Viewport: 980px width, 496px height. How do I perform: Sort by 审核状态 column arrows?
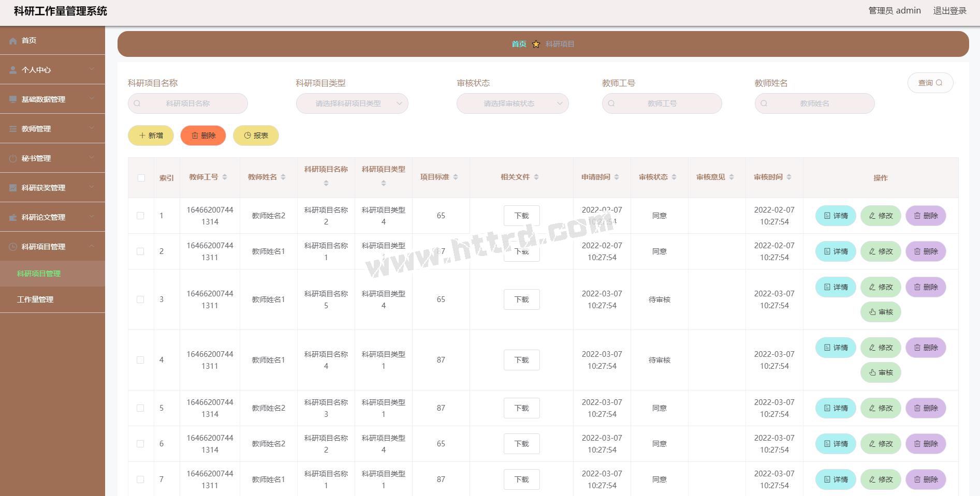pos(674,177)
